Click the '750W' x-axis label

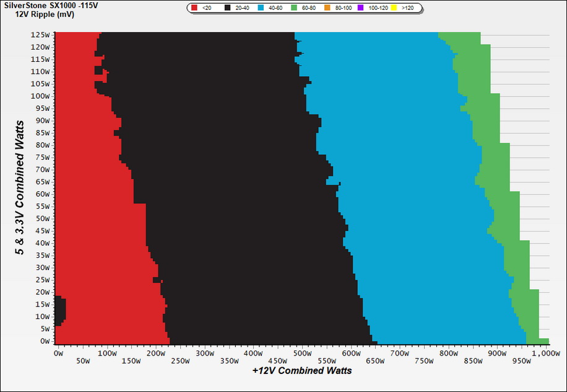click(x=425, y=361)
